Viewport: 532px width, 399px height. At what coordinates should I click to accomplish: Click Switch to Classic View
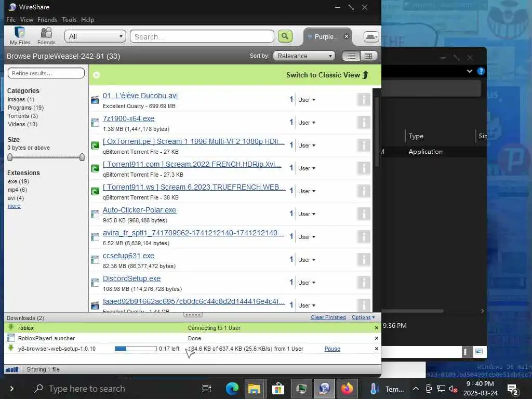click(x=327, y=75)
